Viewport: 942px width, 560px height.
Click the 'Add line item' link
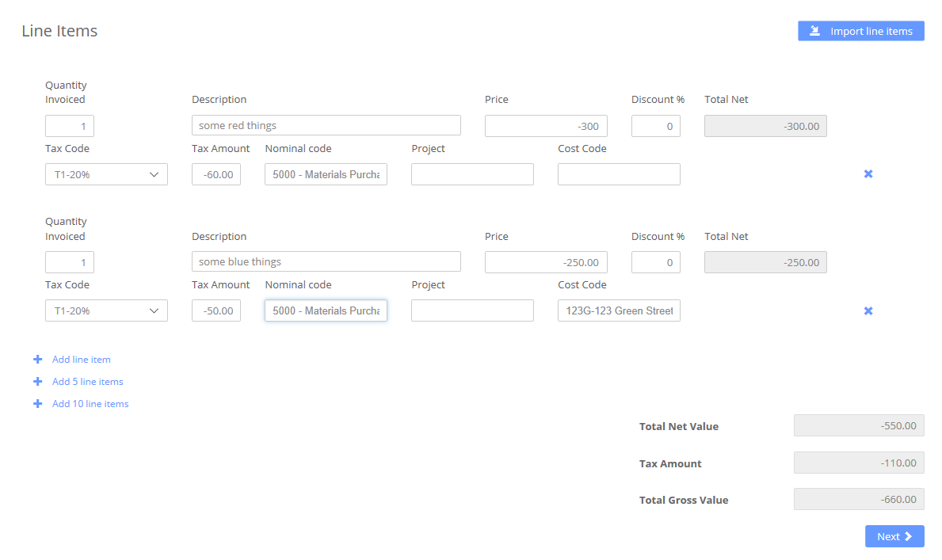(81, 360)
